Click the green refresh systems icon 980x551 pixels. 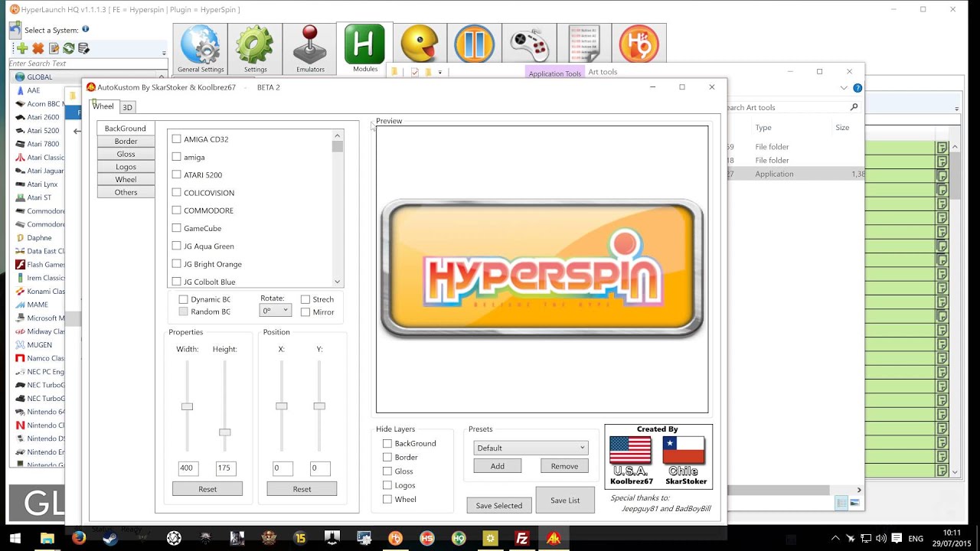pyautogui.click(x=68, y=48)
